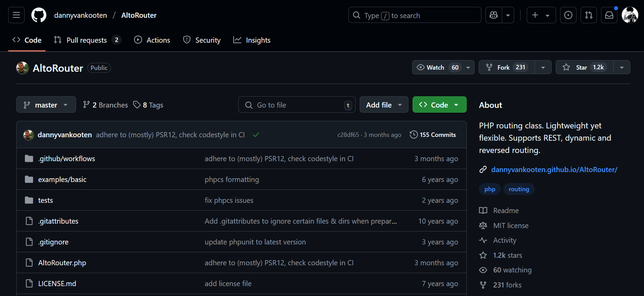This screenshot has width=644, height=296.
Task: Switch to the Code tab
Action: 27,40
